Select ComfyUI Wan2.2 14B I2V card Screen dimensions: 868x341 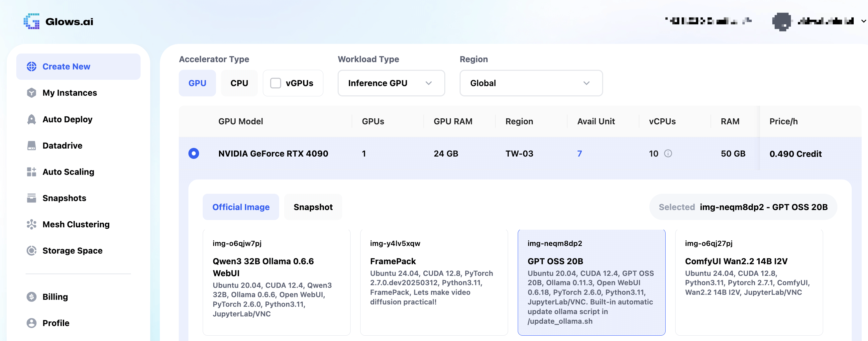[749, 283]
